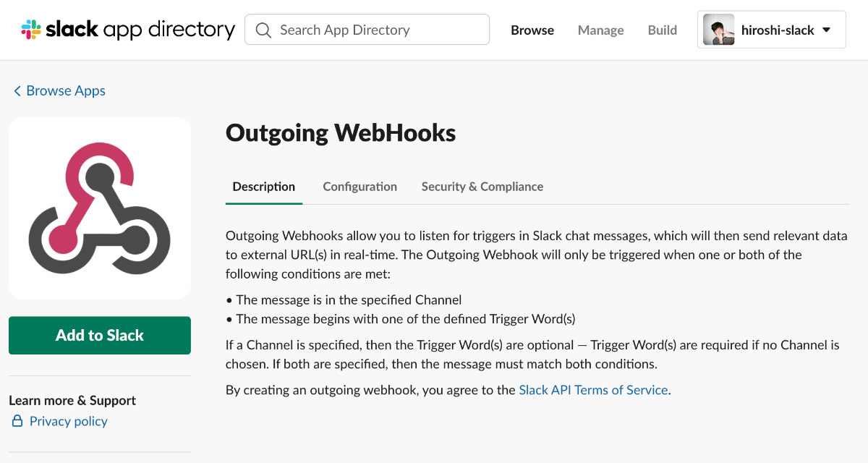Open the Build menu
The image size is (868, 463).
coord(663,30)
